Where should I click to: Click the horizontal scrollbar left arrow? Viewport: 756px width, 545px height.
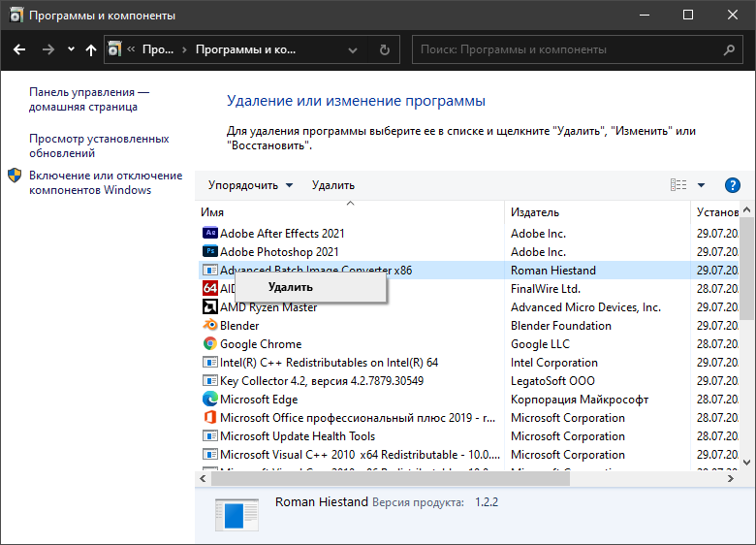coord(203,478)
